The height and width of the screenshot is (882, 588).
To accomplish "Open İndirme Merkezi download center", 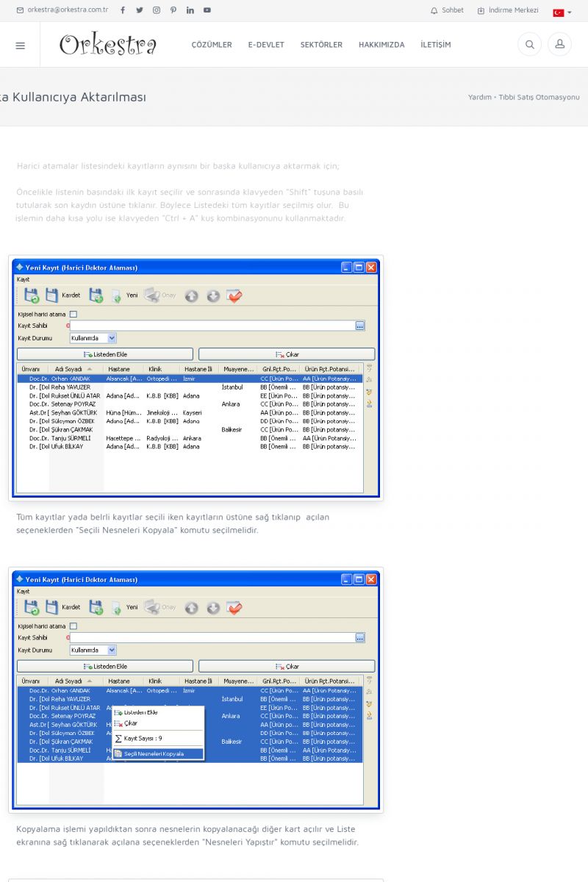I will coord(508,10).
